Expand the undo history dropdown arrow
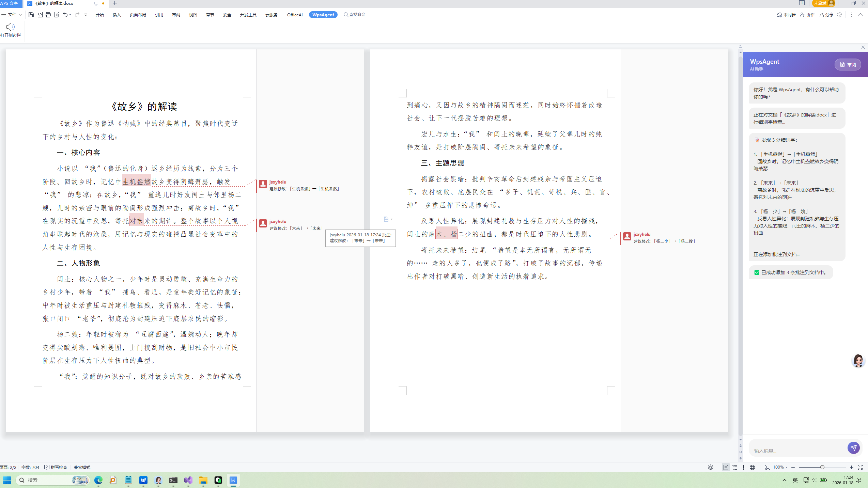Viewport: 868px width, 488px height. [x=71, y=15]
